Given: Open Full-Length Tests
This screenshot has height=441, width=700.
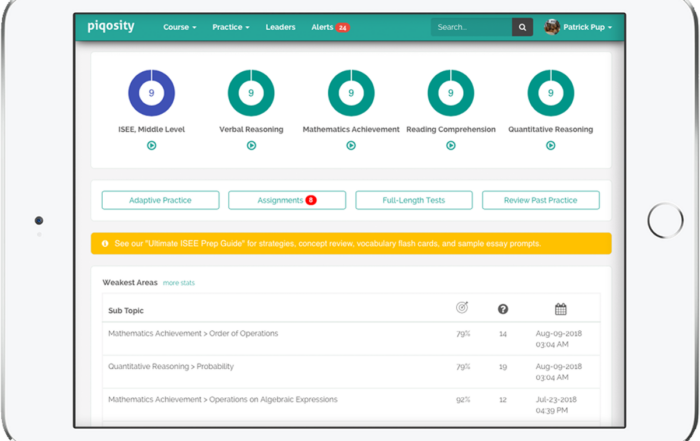Looking at the screenshot, I should [414, 200].
